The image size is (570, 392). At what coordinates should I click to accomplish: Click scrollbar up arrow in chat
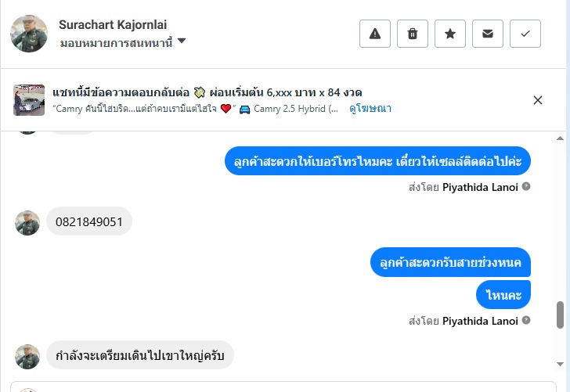click(560, 138)
